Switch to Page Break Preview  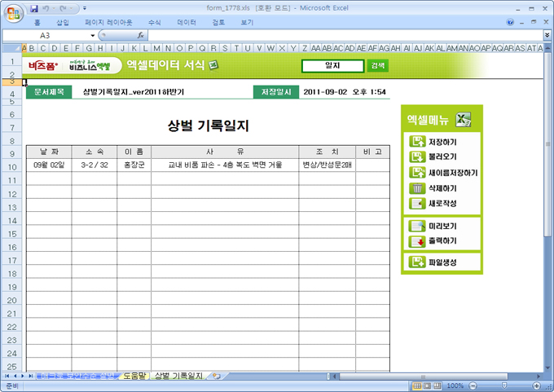pyautogui.click(x=437, y=385)
